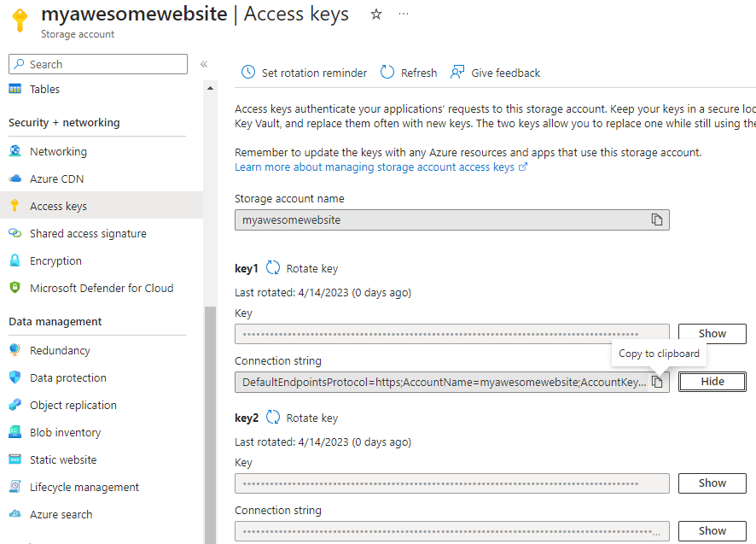Click the Refresh toolbar label
Screen dimensions: 756x544
tap(419, 73)
